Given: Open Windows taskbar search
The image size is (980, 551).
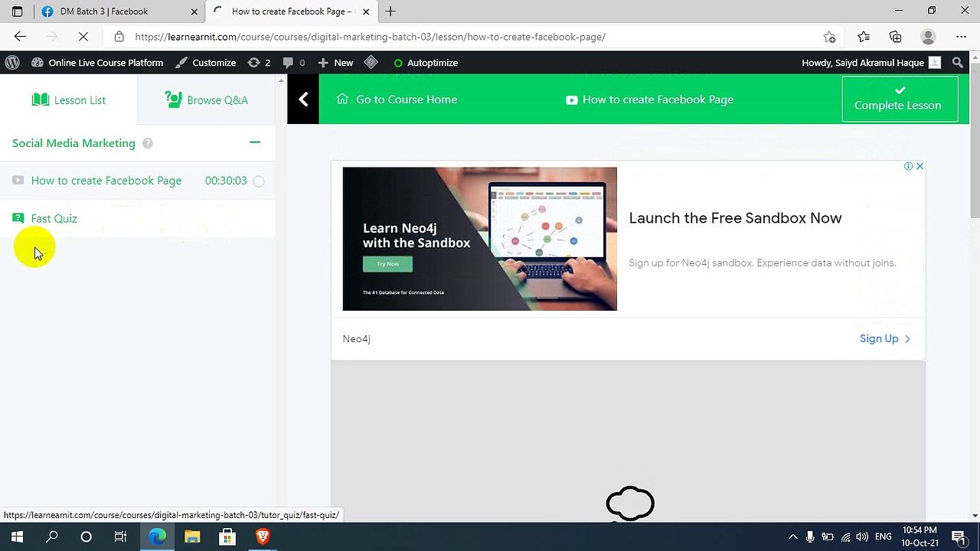Looking at the screenshot, I should (52, 536).
